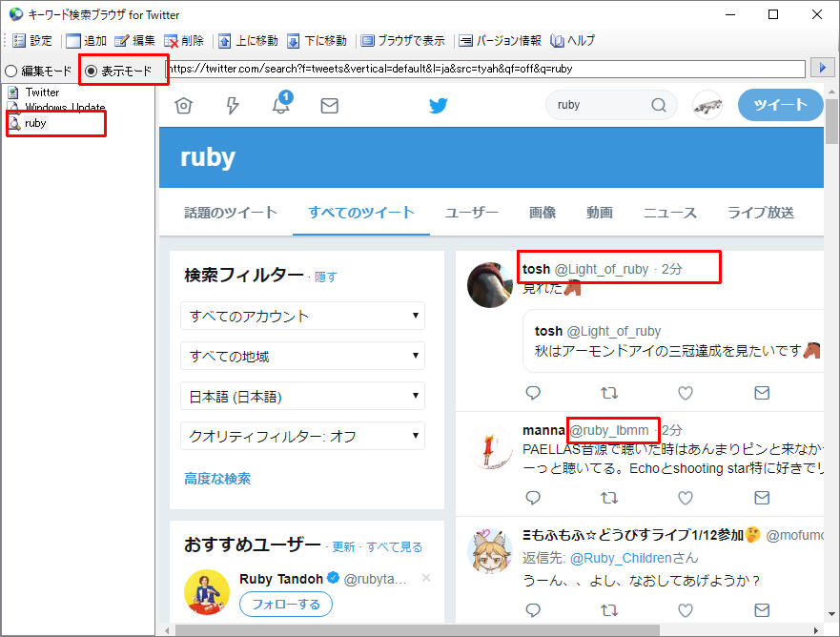The image size is (840, 637).
Task: Click the 削除 delete toolbar button
Action: point(184,41)
